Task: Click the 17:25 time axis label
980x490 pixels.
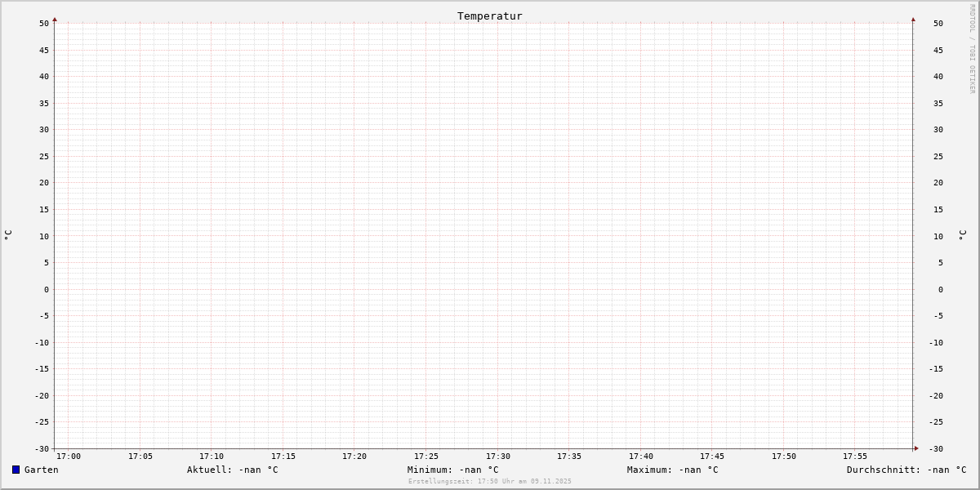Action: point(426,457)
